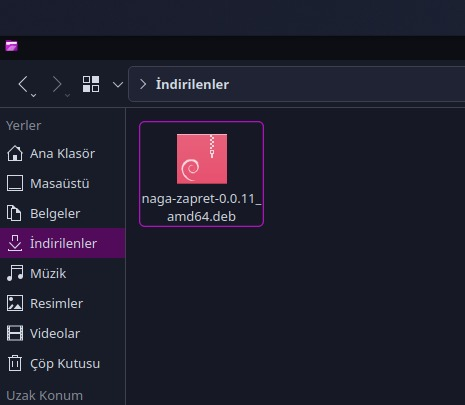The width and height of the screenshot is (465, 405).
Task: Click the Dolphin folder icon in the title bar
Action: (11, 46)
